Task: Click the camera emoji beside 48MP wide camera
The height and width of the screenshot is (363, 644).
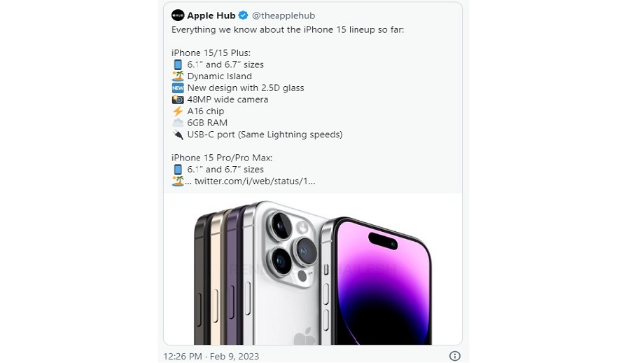Action: pos(178,100)
